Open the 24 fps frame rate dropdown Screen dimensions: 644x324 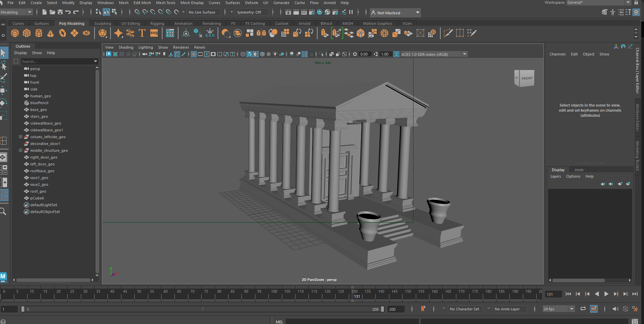(558, 309)
